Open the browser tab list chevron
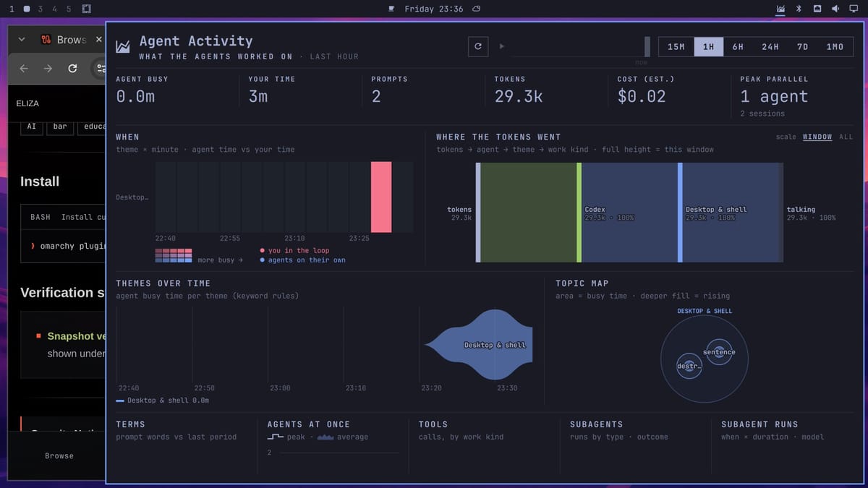 coord(22,40)
